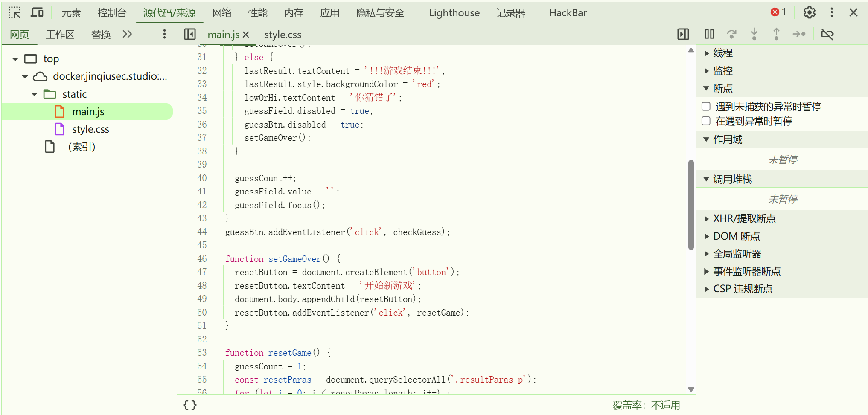Click the pretty-print {} icon in status bar

pos(189,405)
